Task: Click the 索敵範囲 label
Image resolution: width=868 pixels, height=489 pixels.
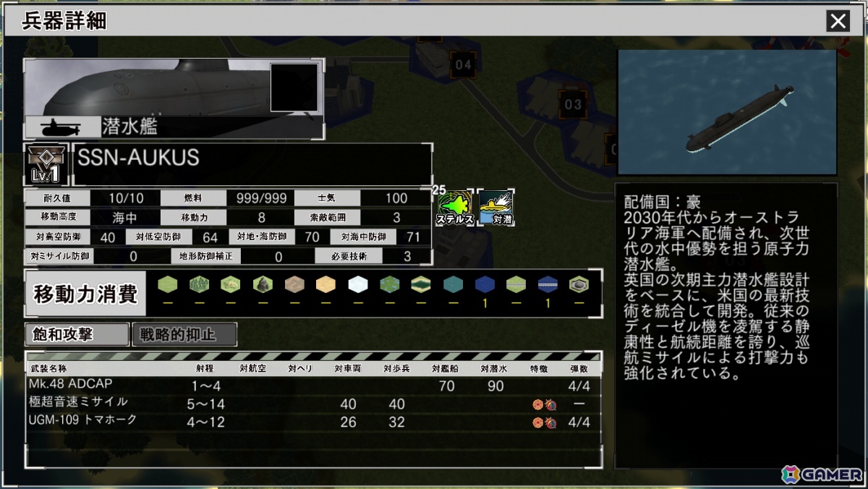Action: (x=326, y=218)
